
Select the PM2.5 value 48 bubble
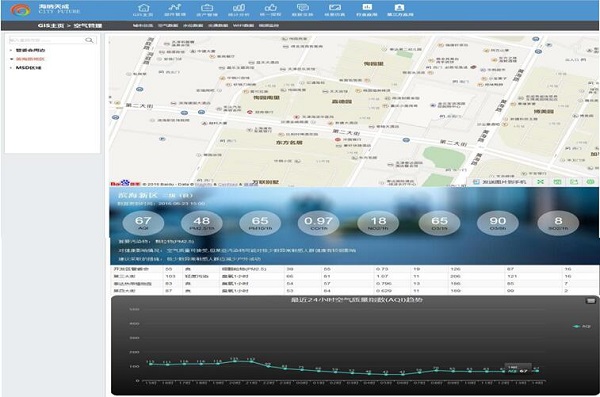pyautogui.click(x=202, y=223)
